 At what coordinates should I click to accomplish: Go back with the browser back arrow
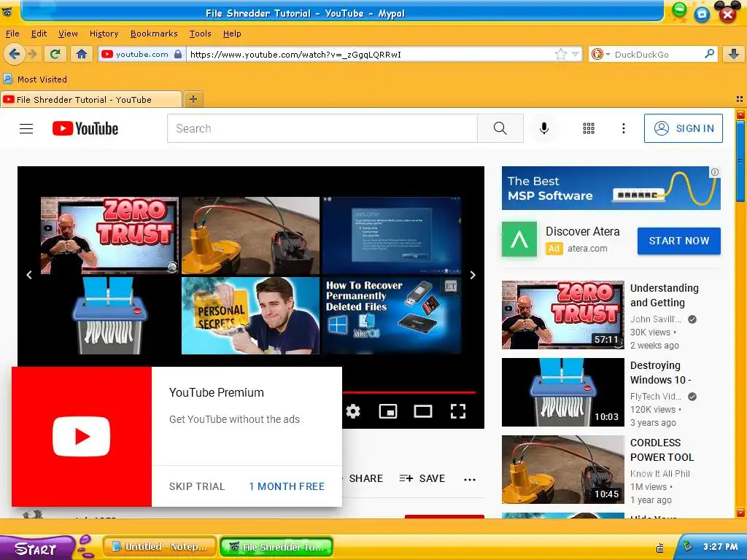click(15, 54)
